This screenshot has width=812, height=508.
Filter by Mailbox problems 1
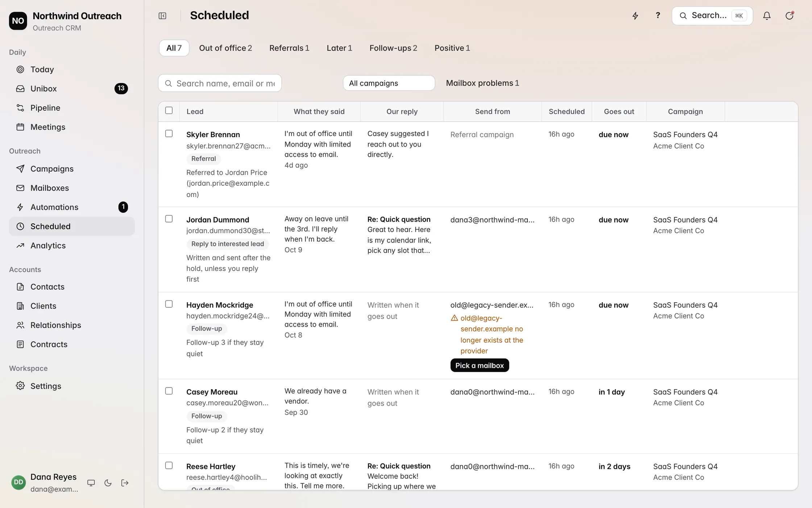482,83
